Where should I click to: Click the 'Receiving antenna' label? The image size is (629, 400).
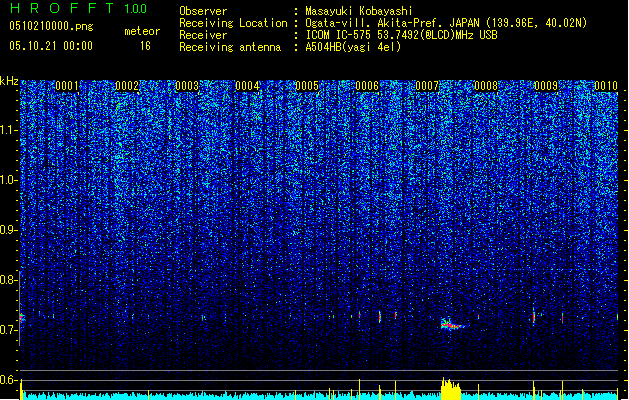click(230, 47)
